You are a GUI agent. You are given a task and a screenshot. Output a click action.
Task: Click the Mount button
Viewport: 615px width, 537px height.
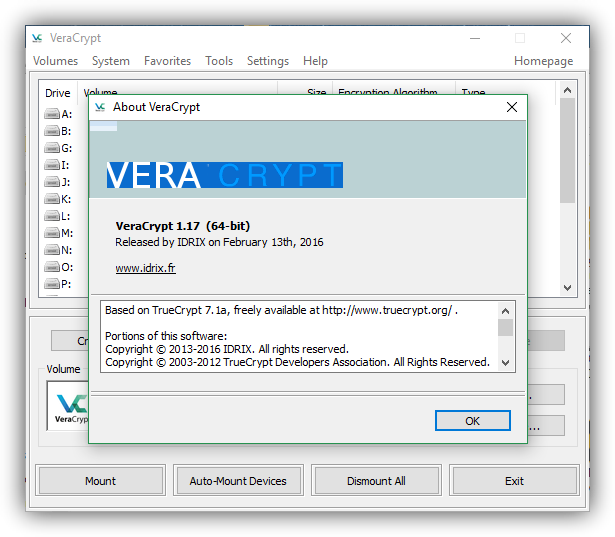100,481
